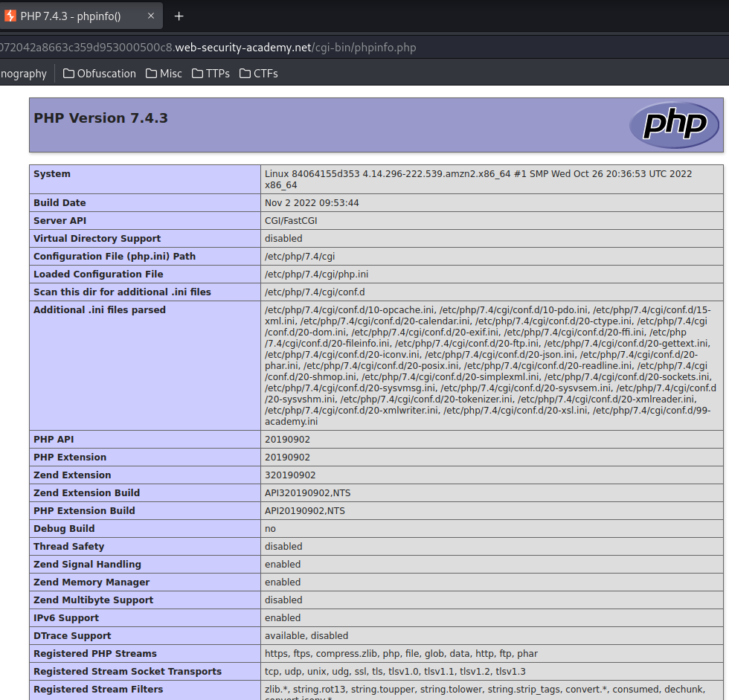Click the 'Zend Extension' label cell
Viewport: 729px width, 700px height.
(x=145, y=475)
